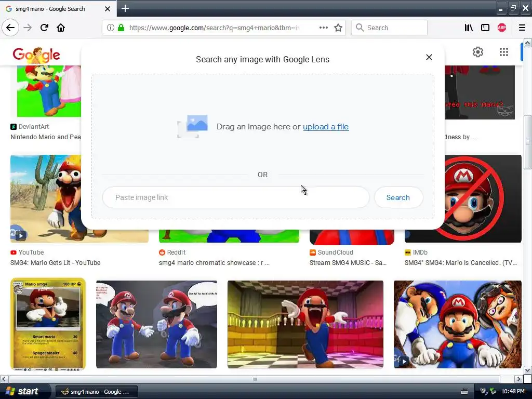Open the two Marios talking thumbnail

click(x=156, y=324)
